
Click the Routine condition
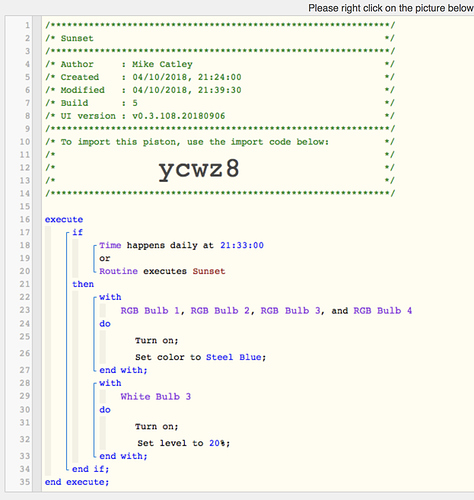click(118, 271)
